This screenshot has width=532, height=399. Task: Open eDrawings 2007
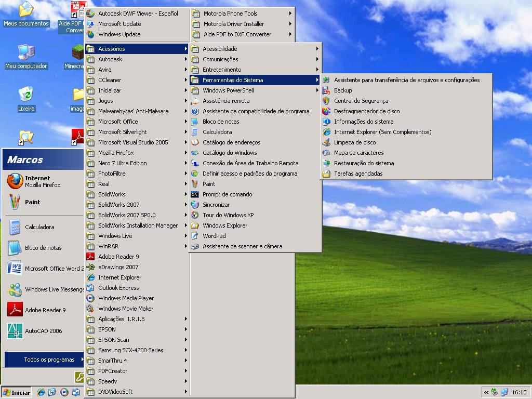click(x=137, y=267)
